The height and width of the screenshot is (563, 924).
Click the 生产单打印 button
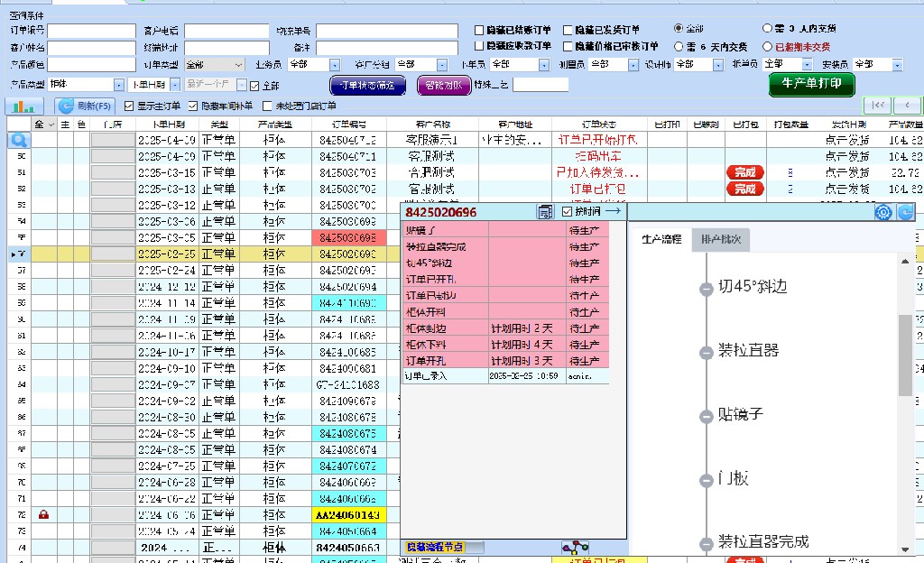tap(811, 84)
